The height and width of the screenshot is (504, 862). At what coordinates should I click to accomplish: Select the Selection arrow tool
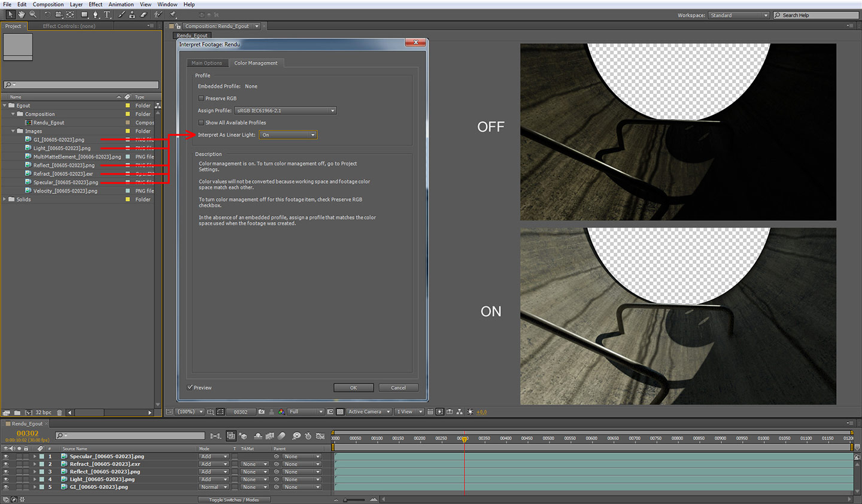pyautogui.click(x=10, y=14)
